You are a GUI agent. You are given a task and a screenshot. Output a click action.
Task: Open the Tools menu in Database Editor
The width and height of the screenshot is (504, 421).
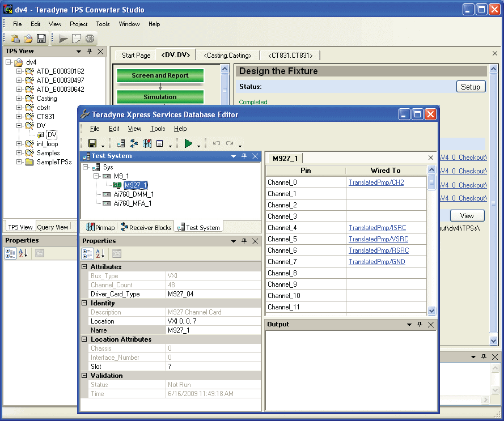pyautogui.click(x=158, y=129)
